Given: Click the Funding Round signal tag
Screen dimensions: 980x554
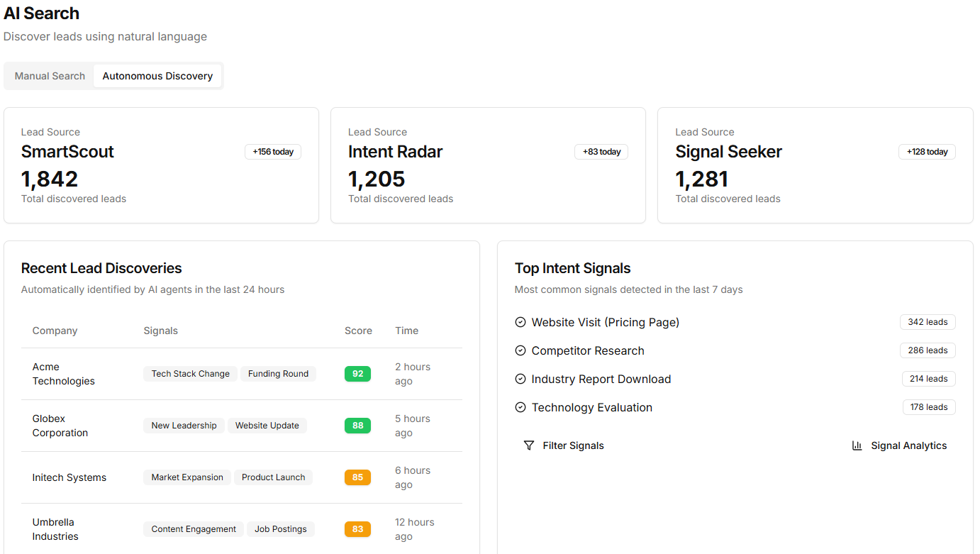Looking at the screenshot, I should pos(278,374).
